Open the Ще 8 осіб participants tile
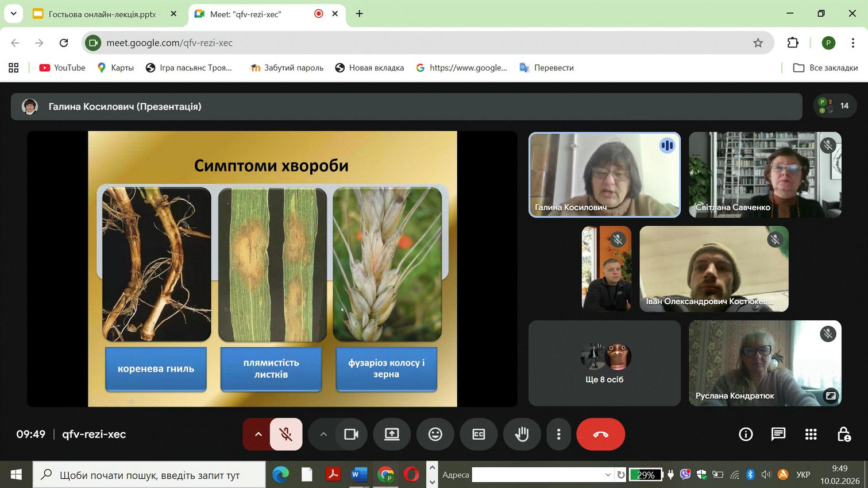868x488 pixels. click(x=604, y=363)
